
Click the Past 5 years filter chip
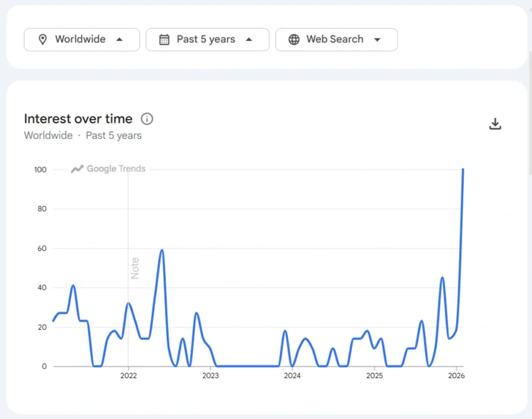[x=207, y=39]
